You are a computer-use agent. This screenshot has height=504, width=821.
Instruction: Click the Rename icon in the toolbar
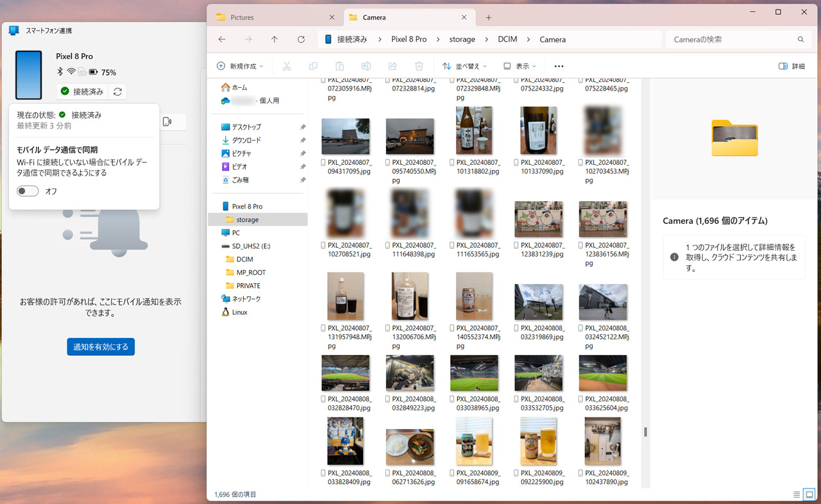366,66
